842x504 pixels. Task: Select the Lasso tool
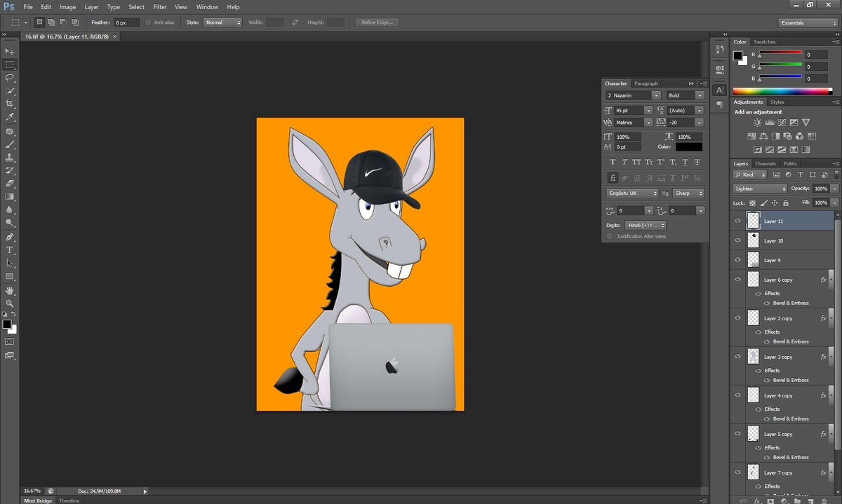pyautogui.click(x=10, y=78)
